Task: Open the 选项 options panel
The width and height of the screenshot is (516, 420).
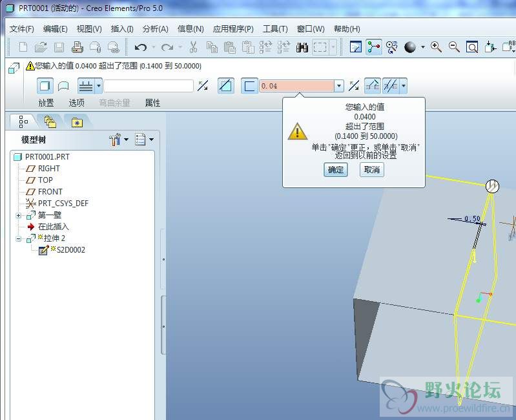Action: click(76, 103)
